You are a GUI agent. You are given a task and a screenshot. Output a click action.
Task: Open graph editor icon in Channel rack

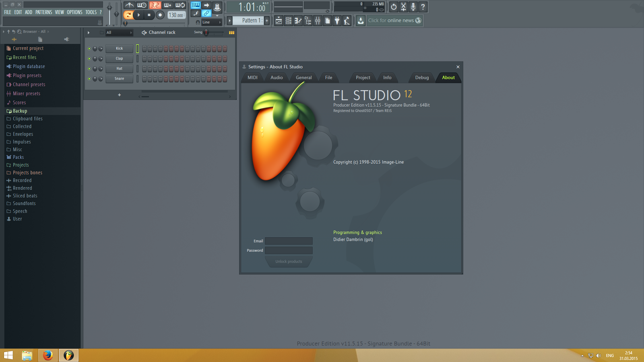[x=231, y=33]
